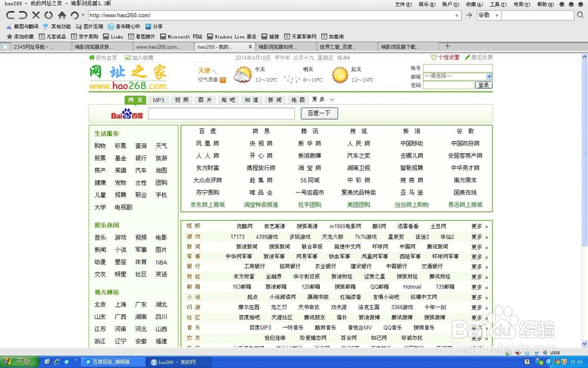Click 添加收藏 star bookmark button
Image resolution: width=588 pixels, height=368 pixels.
click(20, 37)
